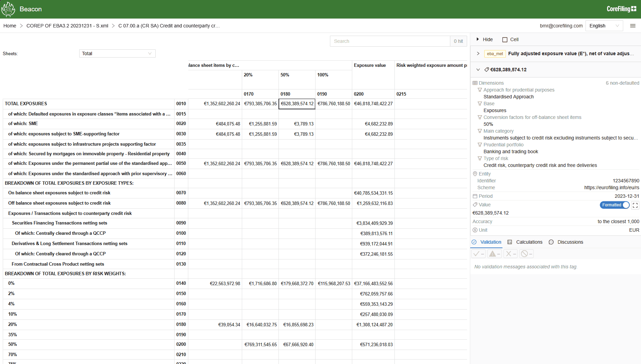Click the https://eurofiling.info/eu/rs scheme value
The height and width of the screenshot is (364, 641).
point(612,187)
